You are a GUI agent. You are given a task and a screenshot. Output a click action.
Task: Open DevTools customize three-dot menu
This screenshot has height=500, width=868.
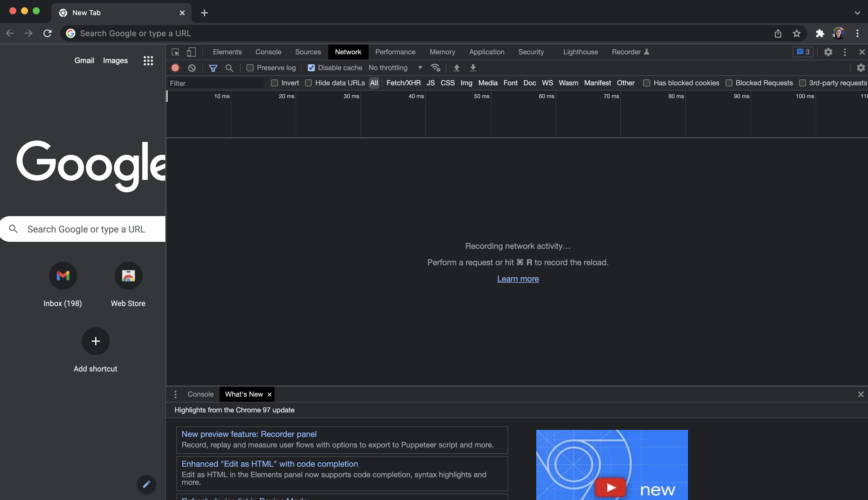pos(845,52)
